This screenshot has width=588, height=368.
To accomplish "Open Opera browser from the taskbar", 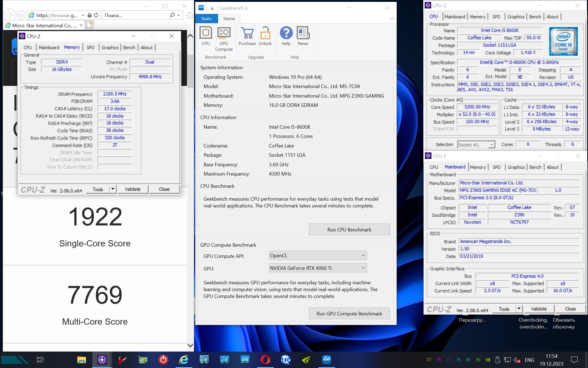I will (x=265, y=360).
